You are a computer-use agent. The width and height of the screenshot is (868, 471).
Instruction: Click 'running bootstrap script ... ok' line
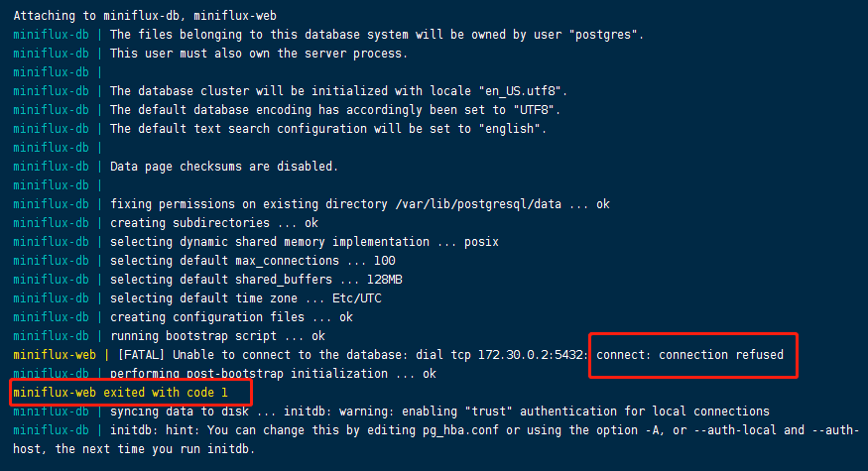(x=217, y=336)
